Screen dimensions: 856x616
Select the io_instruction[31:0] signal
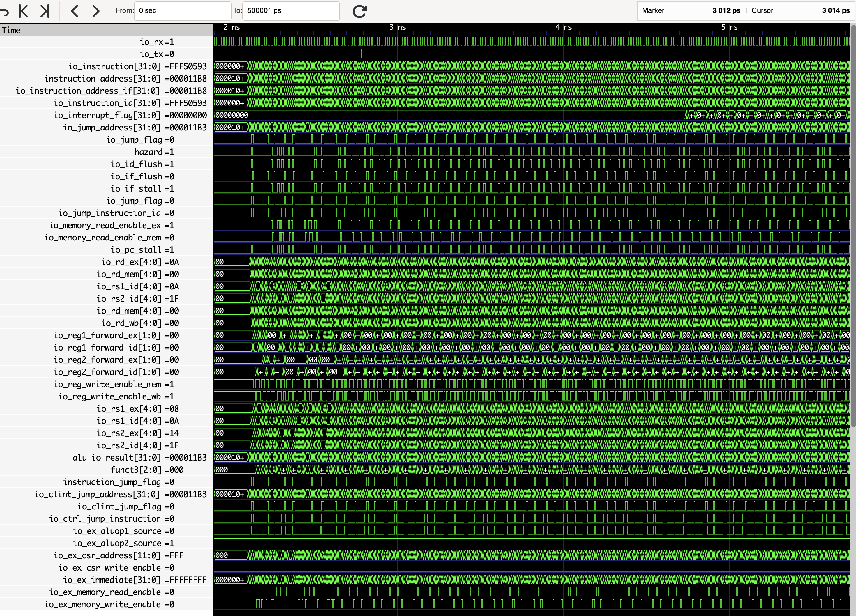pyautogui.click(x=107, y=66)
